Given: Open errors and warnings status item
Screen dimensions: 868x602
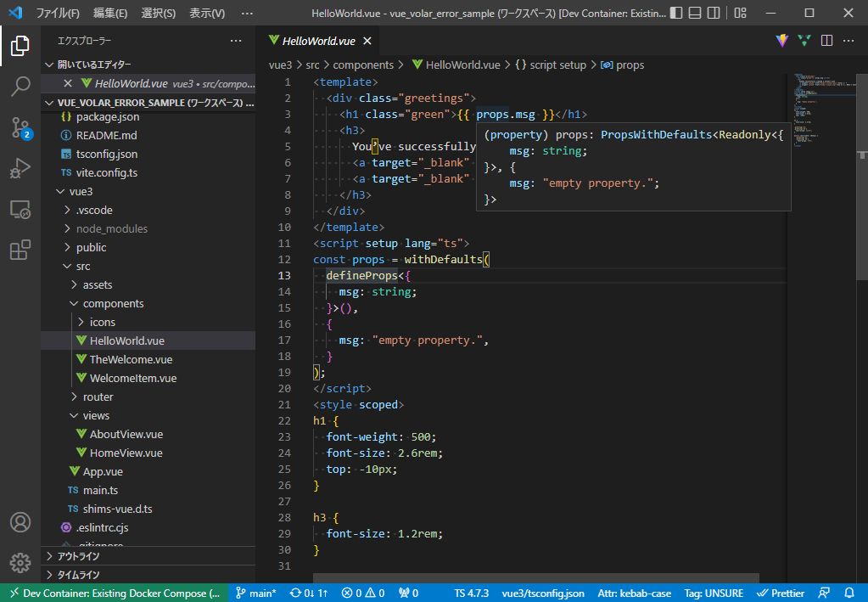Looking at the screenshot, I should pos(363,594).
